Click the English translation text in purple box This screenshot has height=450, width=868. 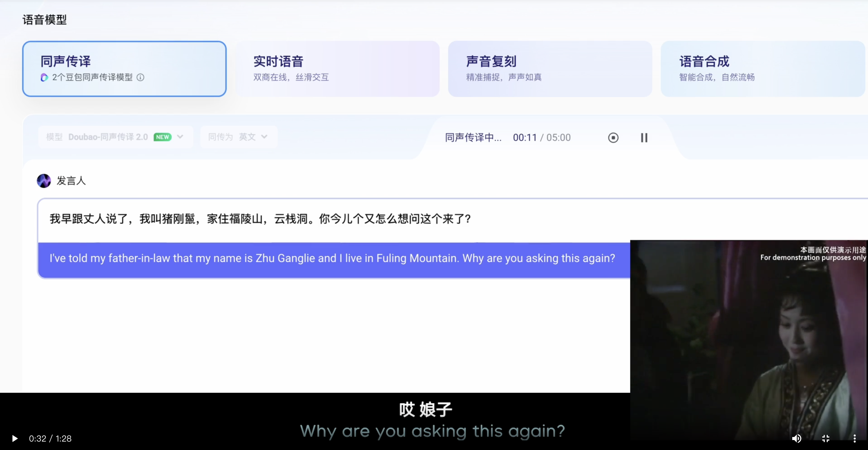pos(332,258)
